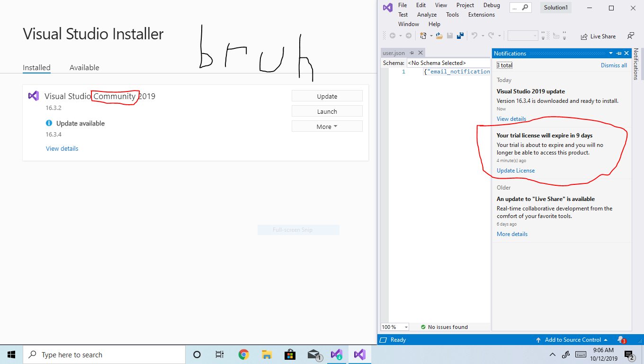Click the notifications bell in status bar
Image resolution: width=644 pixels, height=364 pixels.
[x=621, y=340]
